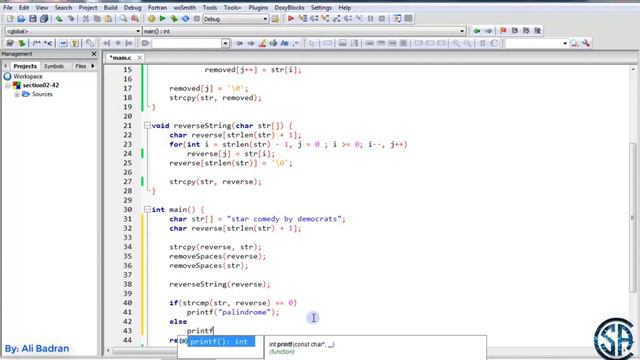This screenshot has width=640, height=360.
Task: Click the DoxyBlocks block comment icon
Action: (x=36, y=43)
